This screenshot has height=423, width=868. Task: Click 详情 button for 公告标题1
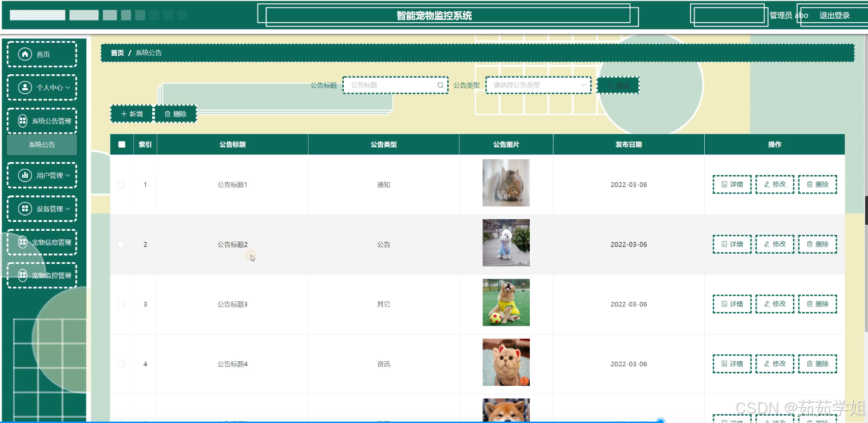click(x=732, y=184)
